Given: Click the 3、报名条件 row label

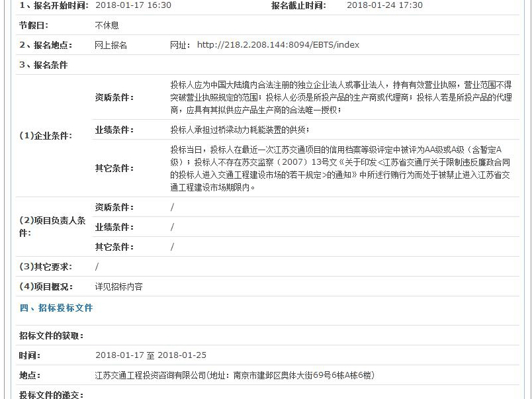Looking at the screenshot, I should tap(44, 65).
